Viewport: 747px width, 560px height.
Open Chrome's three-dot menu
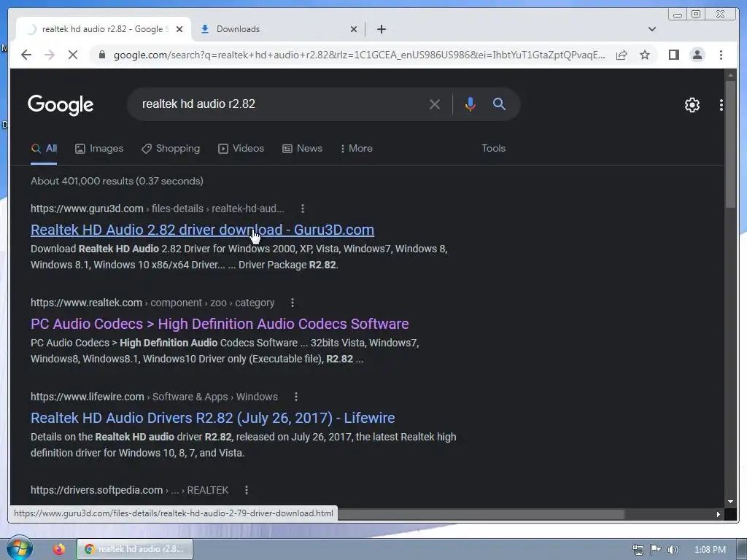coord(721,55)
